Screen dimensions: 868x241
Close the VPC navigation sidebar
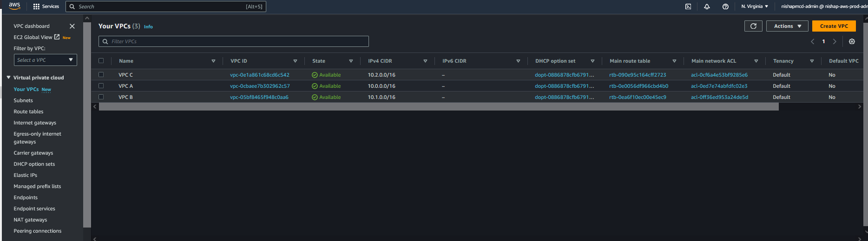[72, 26]
